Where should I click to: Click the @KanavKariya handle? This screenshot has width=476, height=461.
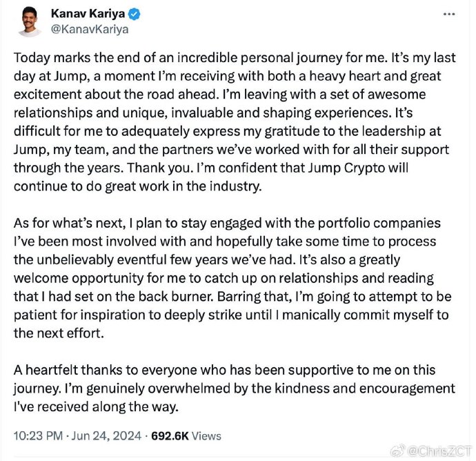pos(90,29)
